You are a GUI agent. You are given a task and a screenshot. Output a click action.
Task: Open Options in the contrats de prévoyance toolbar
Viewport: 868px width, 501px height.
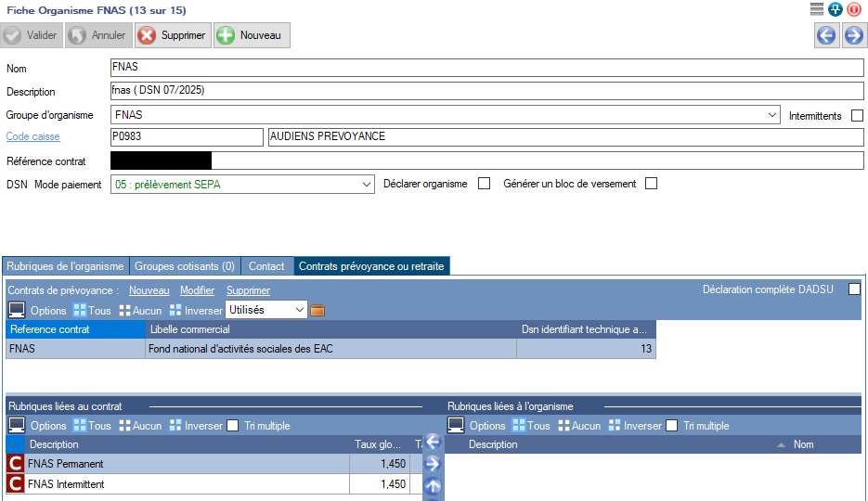pos(38,311)
